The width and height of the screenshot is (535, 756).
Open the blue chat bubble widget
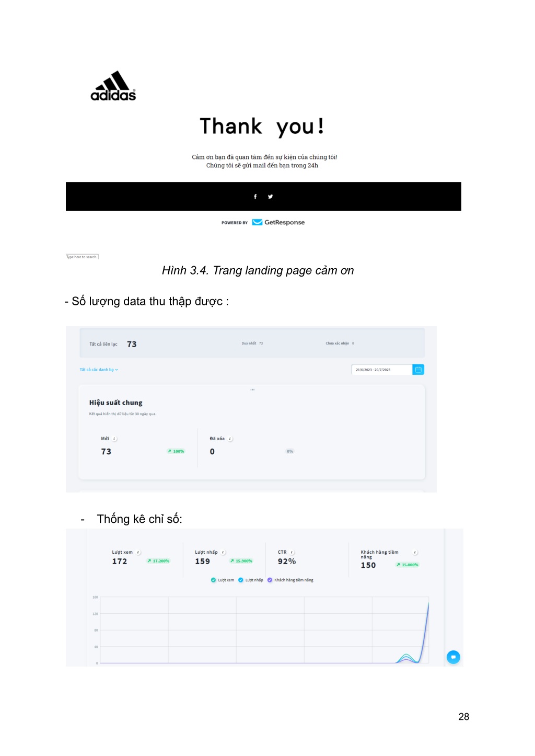(453, 657)
